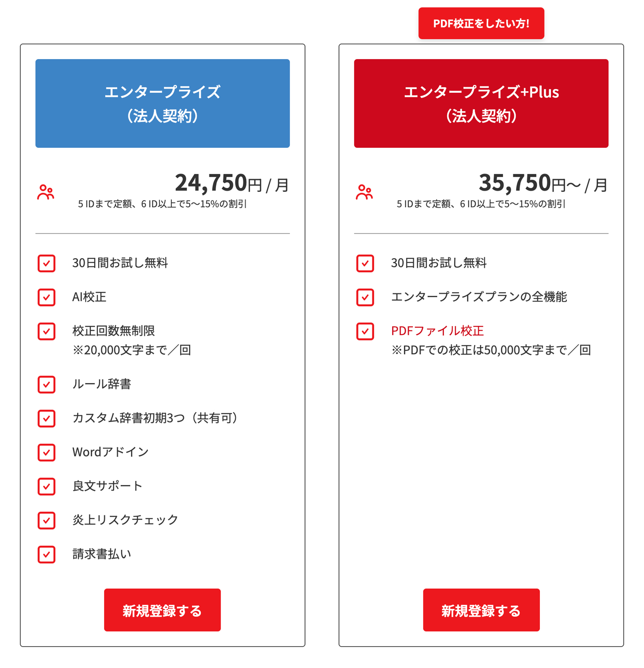Click the エンタープライズプランの全機能 checkbox
Screen dimensions: 644x668
365,297
